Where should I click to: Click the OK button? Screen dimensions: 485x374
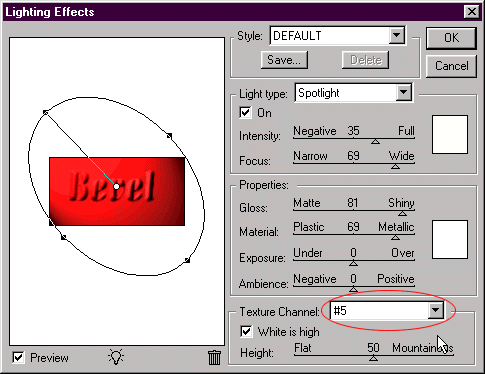pos(451,38)
